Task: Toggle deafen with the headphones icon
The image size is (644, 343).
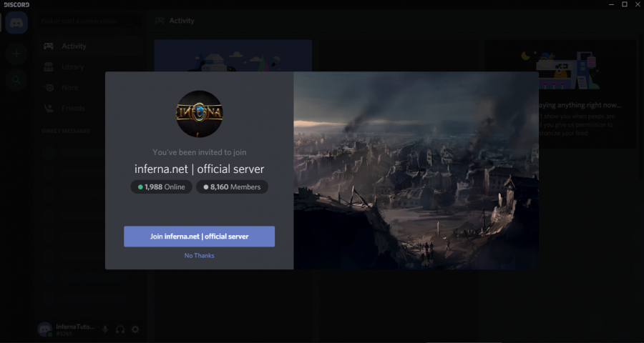Action: point(120,329)
